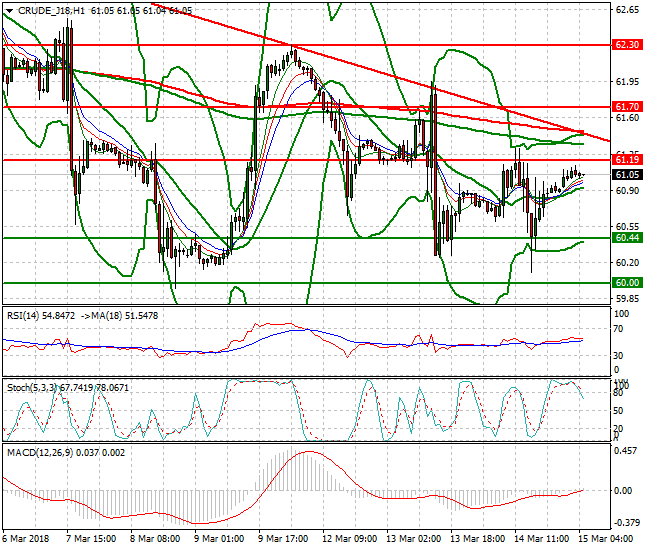The width and height of the screenshot is (650, 550).
Task: Select the RSI scale level 70
Action: pyautogui.click(x=618, y=329)
